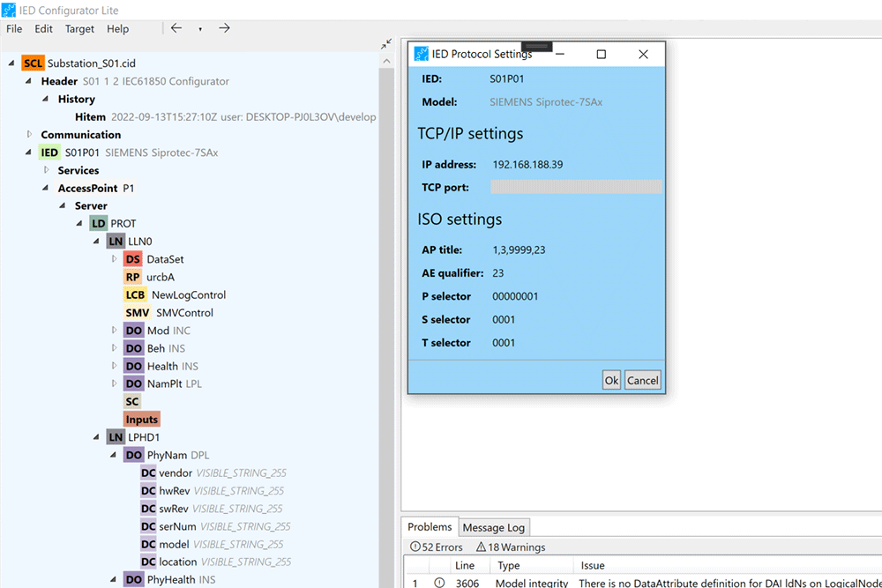Select the SC icon in tree
The image size is (882, 588).
[x=132, y=401]
